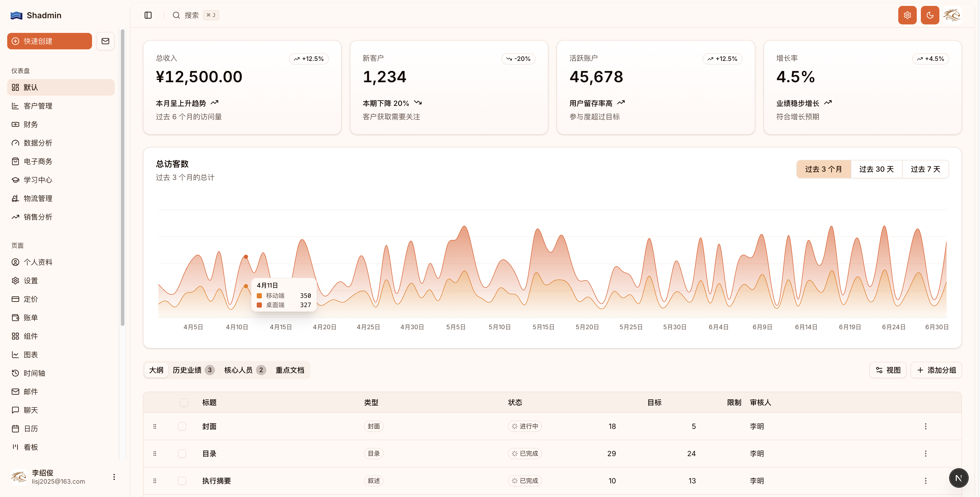Click the 快速创建 button
The width and height of the screenshot is (980, 497).
point(49,41)
